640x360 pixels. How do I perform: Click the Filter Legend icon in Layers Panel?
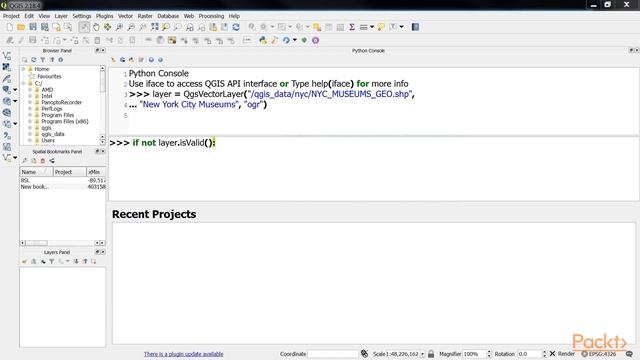(x=51, y=261)
